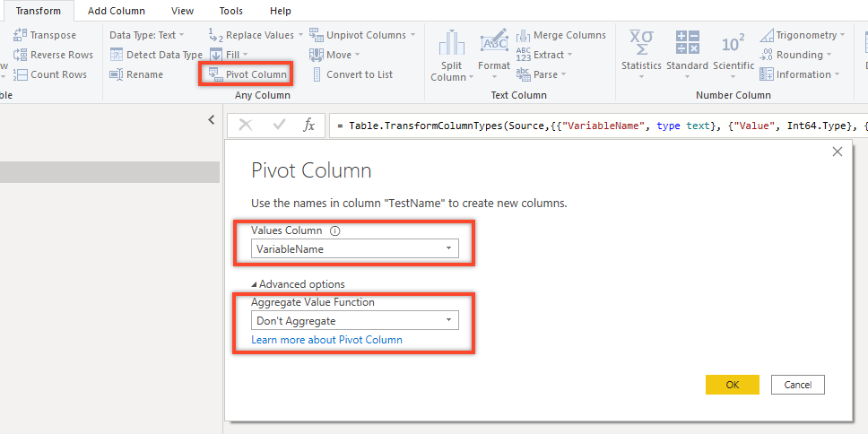Open Learn more about Pivot Column link

tap(326, 339)
